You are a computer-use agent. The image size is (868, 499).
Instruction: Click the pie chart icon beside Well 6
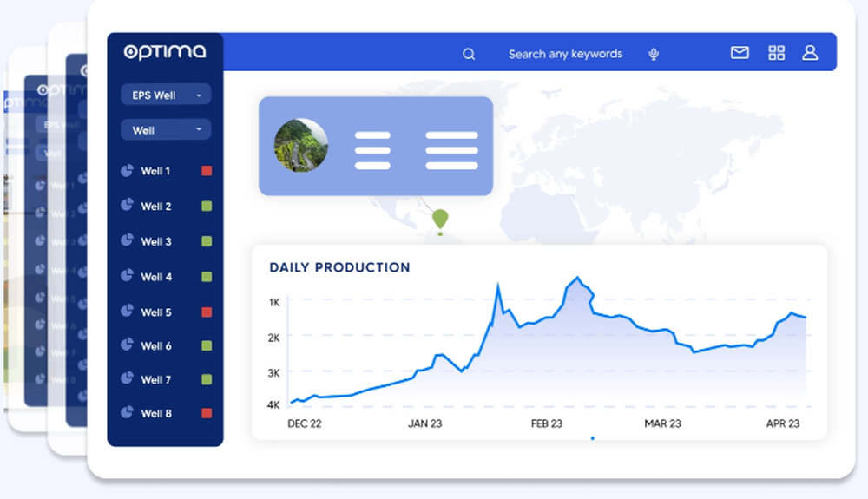coord(127,345)
